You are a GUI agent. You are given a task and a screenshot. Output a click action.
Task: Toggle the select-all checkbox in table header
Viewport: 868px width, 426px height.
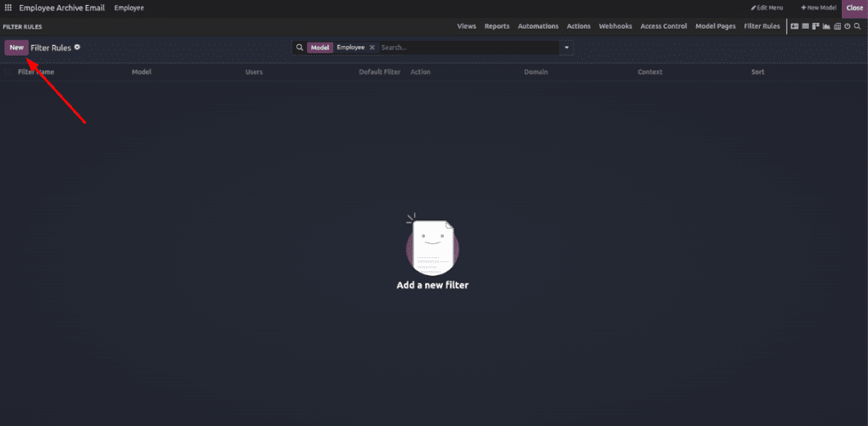click(7, 72)
